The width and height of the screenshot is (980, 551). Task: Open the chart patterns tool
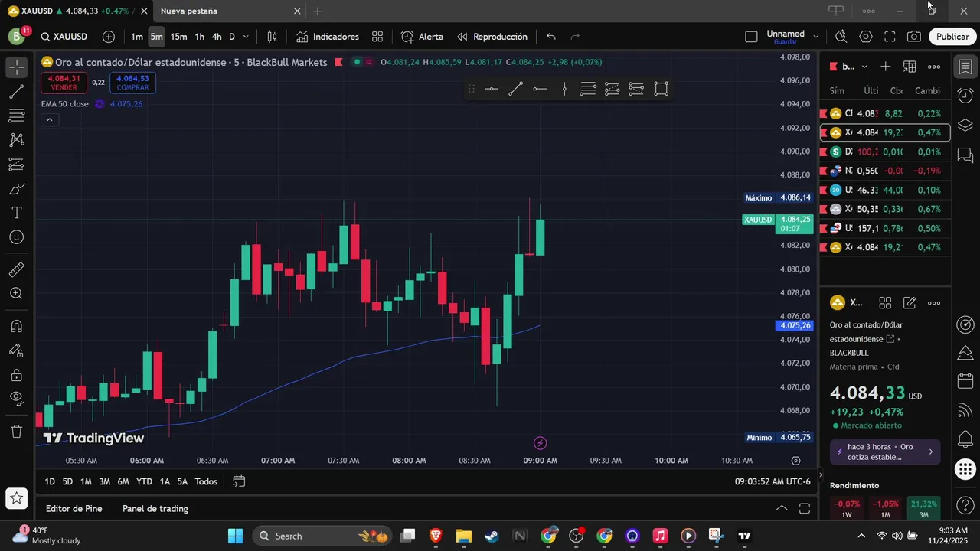coord(16,140)
